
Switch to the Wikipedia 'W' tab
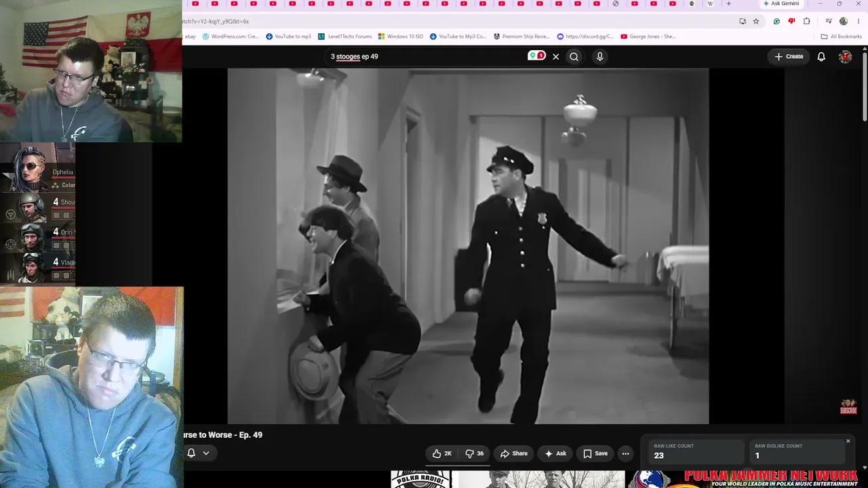[x=711, y=4]
